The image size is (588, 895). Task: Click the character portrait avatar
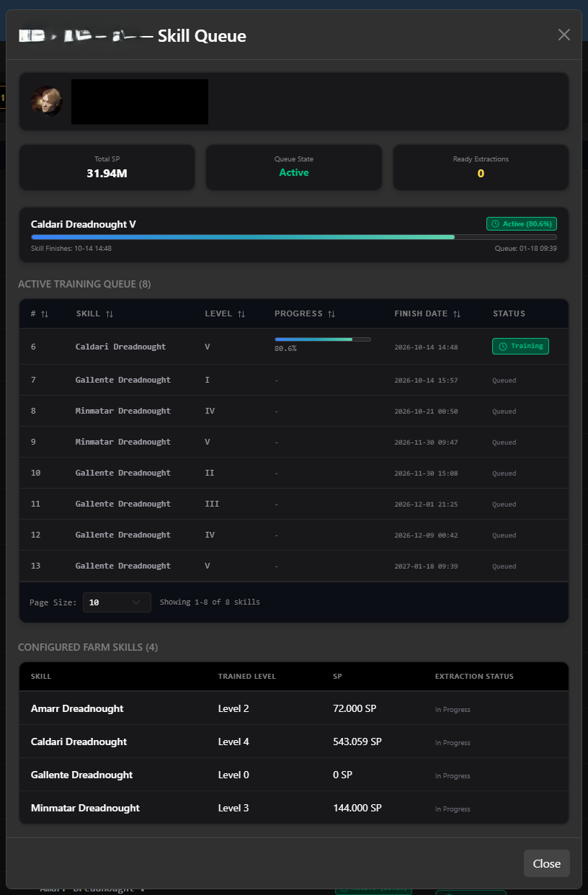(47, 102)
